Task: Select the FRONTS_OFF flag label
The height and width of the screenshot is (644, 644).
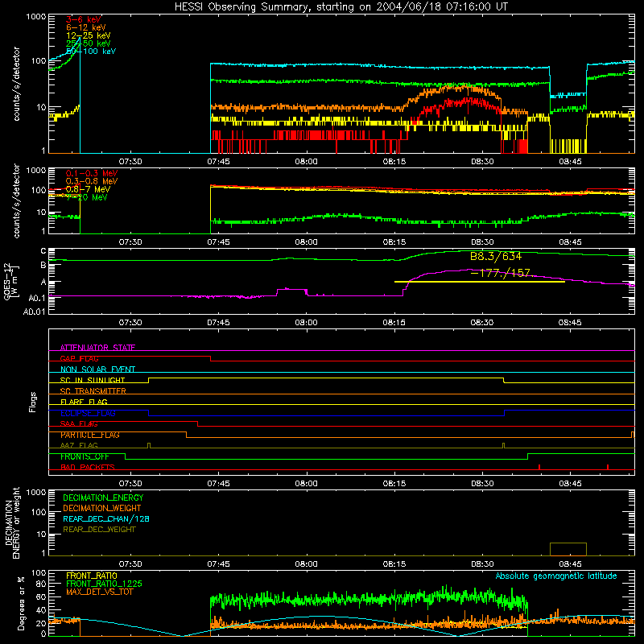Action: pos(85,456)
